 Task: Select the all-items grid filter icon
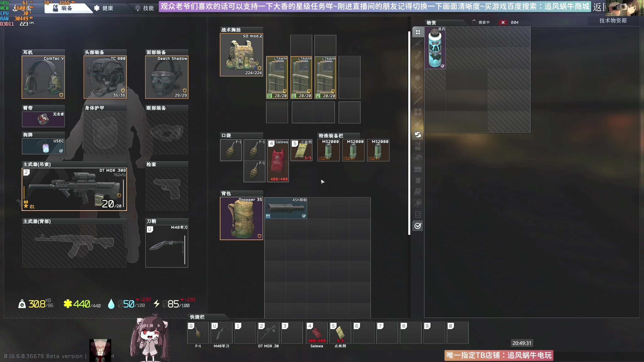pyautogui.click(x=418, y=32)
